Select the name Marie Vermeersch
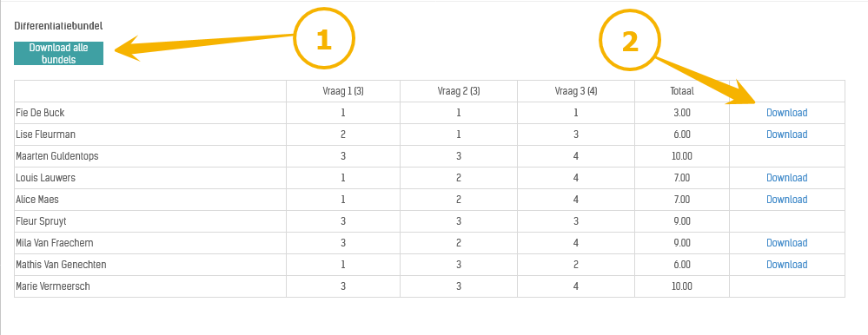This screenshot has width=868, height=335. point(53,286)
